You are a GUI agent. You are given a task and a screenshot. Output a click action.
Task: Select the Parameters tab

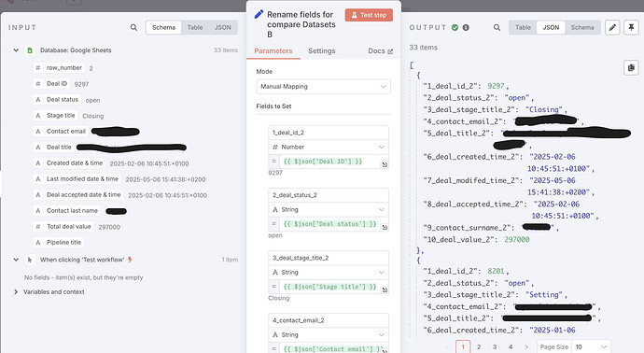tap(273, 51)
